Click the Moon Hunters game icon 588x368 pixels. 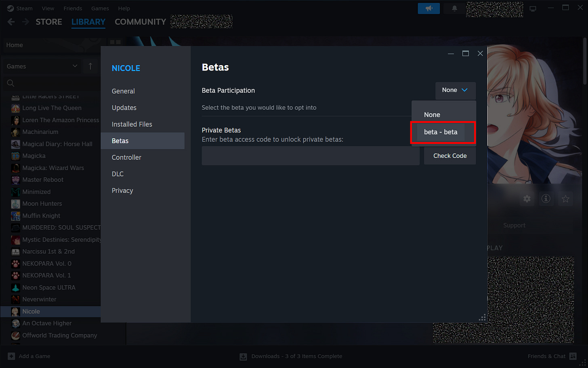pyautogui.click(x=15, y=204)
